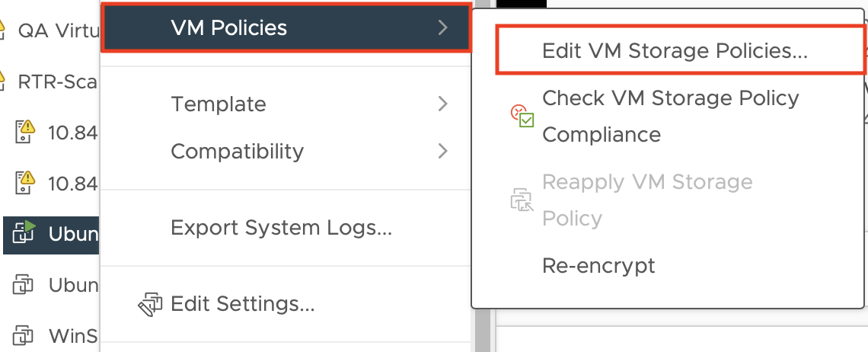Click the warning host icon beside second 10.84 entry
This screenshot has height=352, width=868.
click(25, 183)
